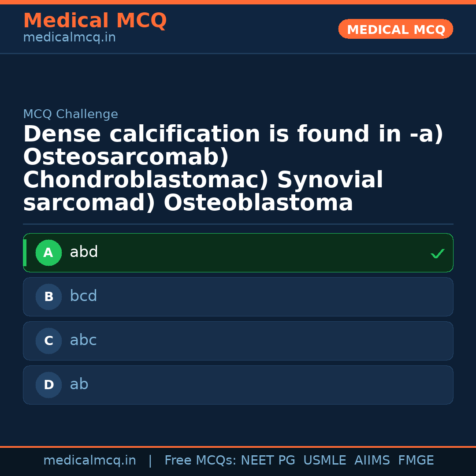Click the green checkmark on option A
This screenshot has height=476, width=476.
[437, 253]
